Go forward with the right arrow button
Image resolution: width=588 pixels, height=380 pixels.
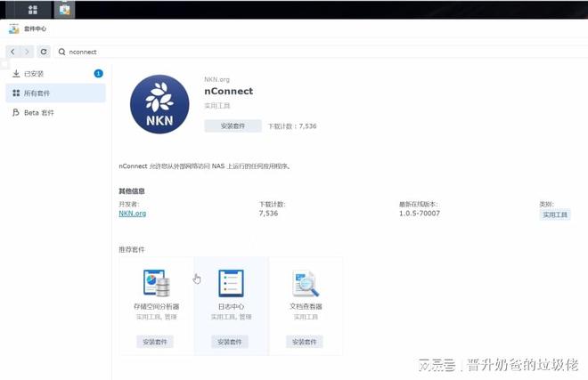tap(27, 52)
